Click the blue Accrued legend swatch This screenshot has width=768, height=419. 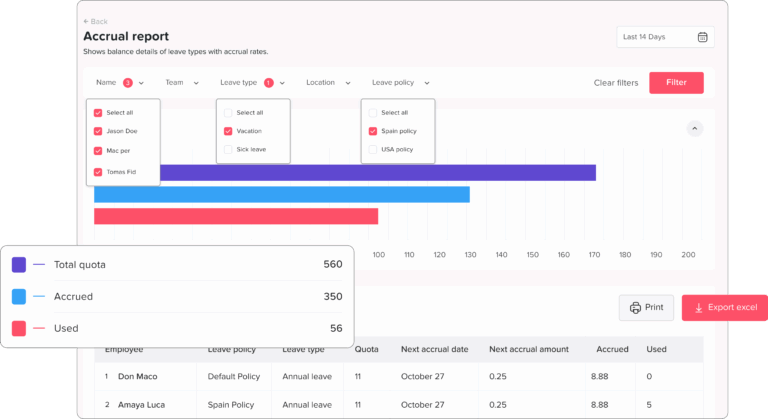click(19, 296)
